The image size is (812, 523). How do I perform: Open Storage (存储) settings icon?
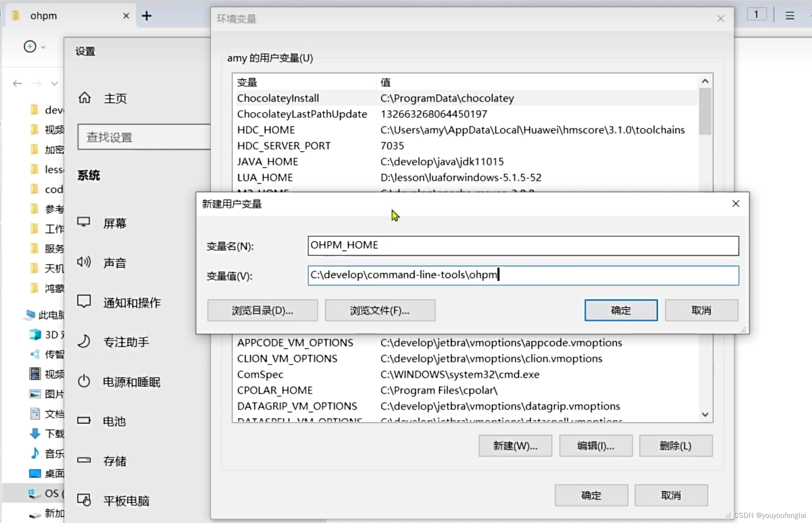(84, 460)
